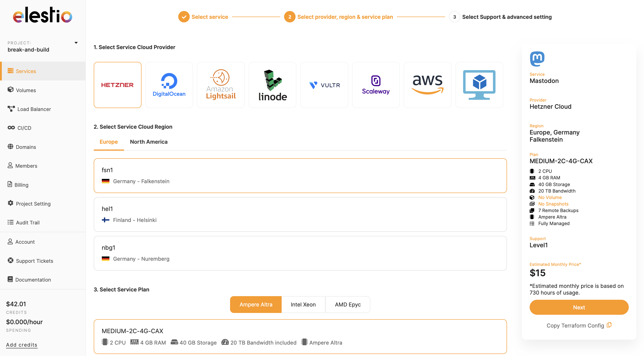The image size is (644, 356).
Task: Pick Amazon Lightsail as cloud provider
Action: [x=221, y=85]
